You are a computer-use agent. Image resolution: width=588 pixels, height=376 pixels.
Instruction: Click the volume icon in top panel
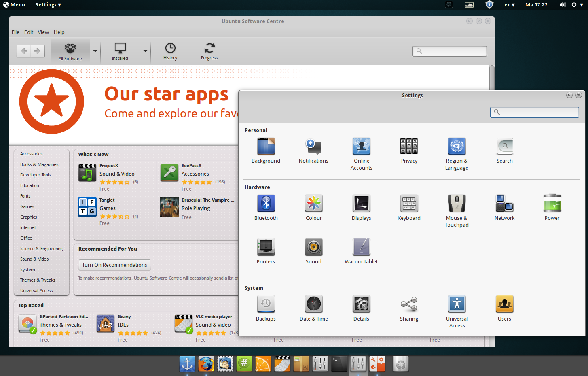[563, 5]
